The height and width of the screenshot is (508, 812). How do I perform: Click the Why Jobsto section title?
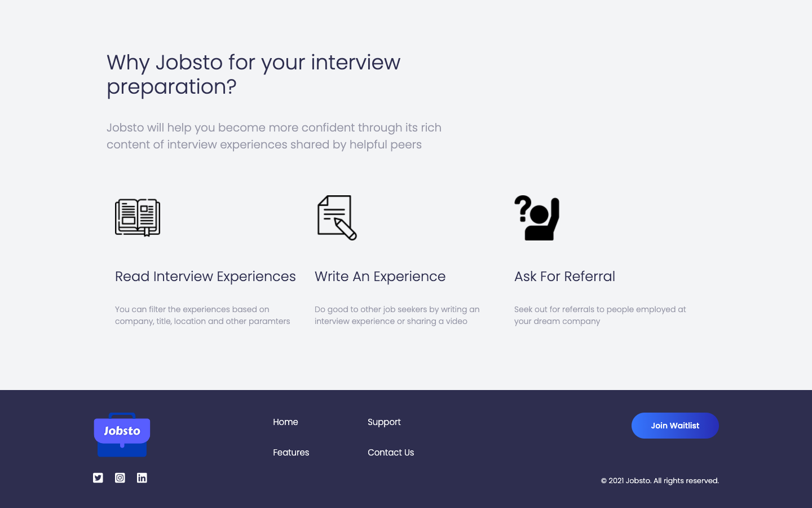(x=253, y=75)
